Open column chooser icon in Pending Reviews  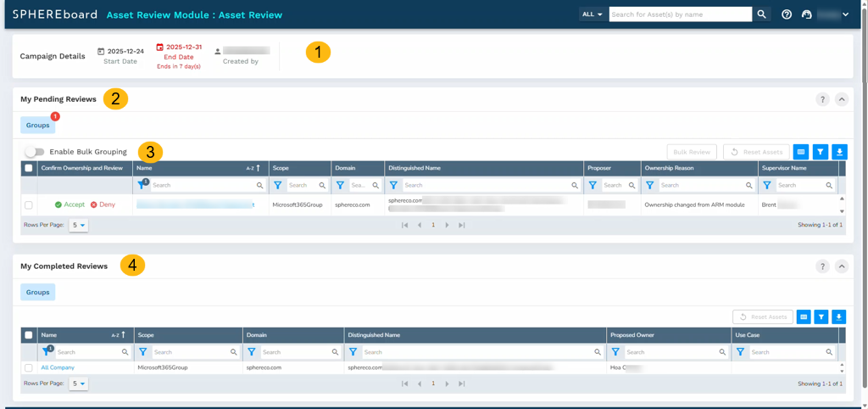(x=800, y=152)
